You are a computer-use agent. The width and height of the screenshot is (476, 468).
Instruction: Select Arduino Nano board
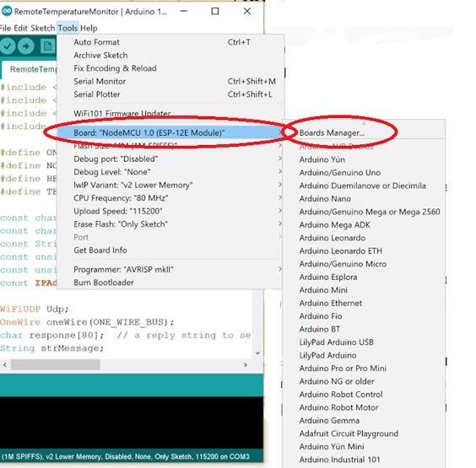point(364,199)
